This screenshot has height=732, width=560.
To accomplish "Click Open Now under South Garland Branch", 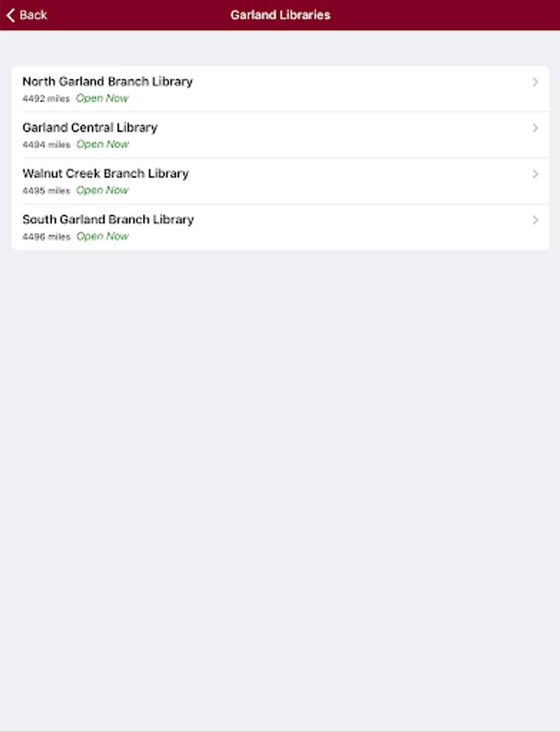I will [x=102, y=236].
